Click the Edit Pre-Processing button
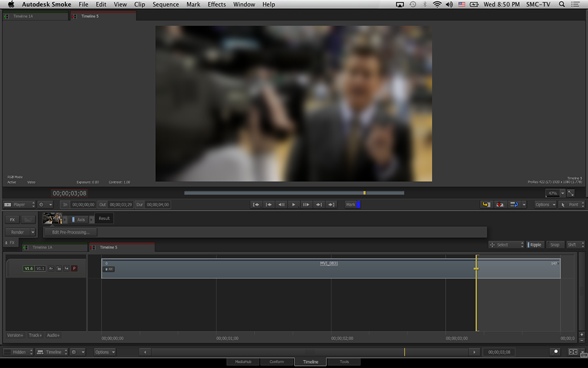This screenshot has width=588, height=368. [x=71, y=232]
